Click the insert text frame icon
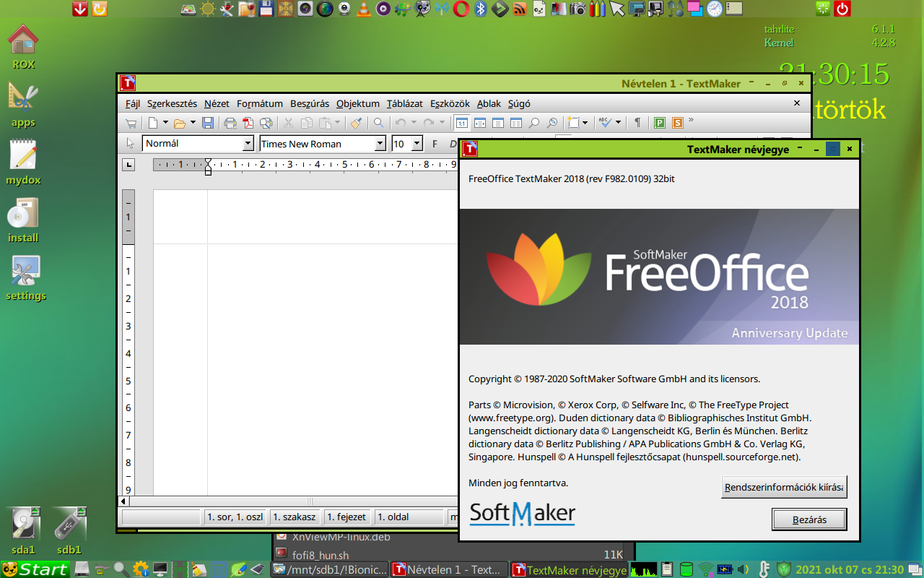Viewport: 924px width, 578px height. coord(573,123)
